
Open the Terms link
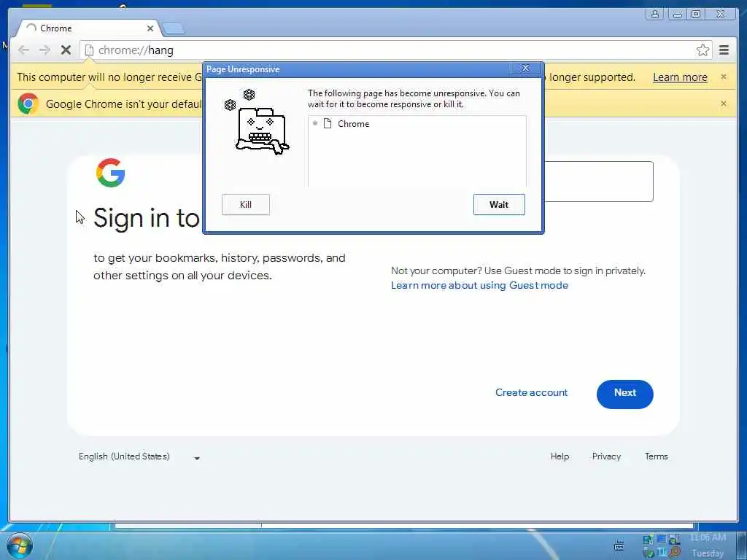(x=656, y=456)
